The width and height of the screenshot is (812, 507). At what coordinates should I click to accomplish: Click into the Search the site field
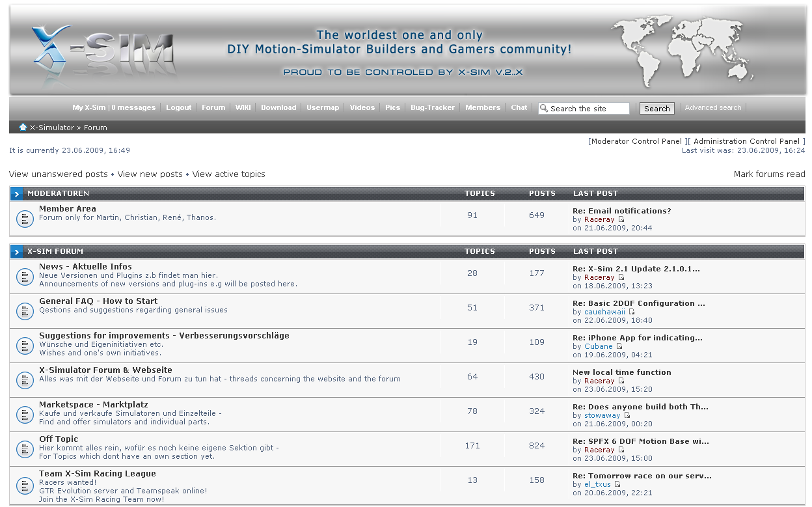coord(584,108)
